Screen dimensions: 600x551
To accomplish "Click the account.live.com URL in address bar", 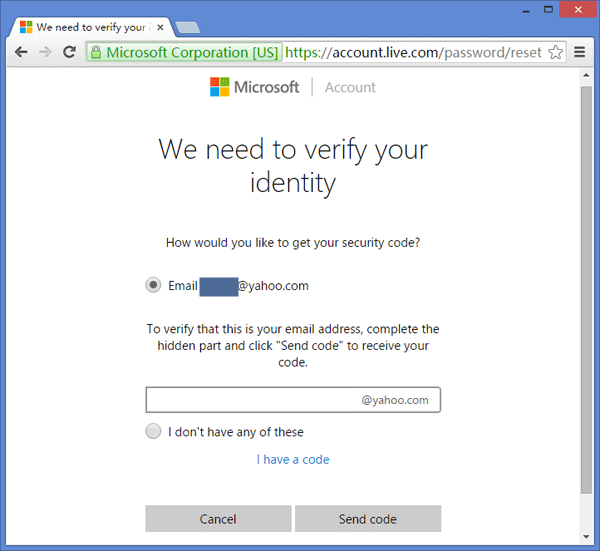I will (x=412, y=52).
